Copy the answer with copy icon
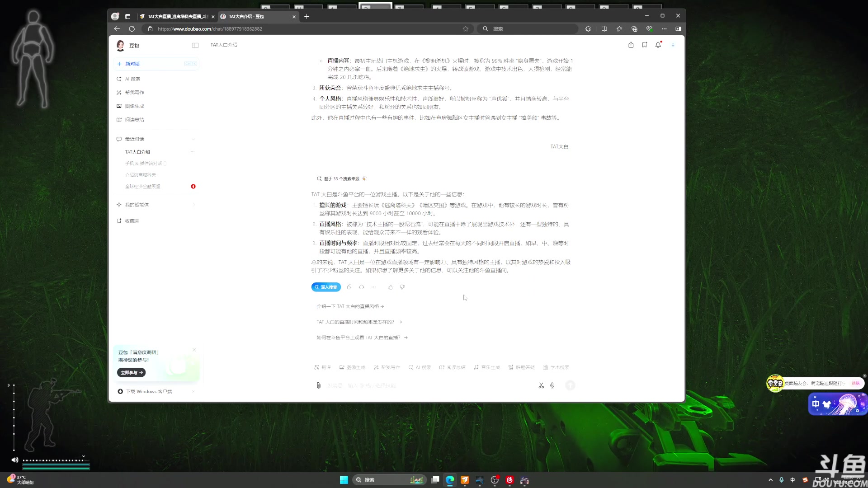868x488 pixels. 349,287
